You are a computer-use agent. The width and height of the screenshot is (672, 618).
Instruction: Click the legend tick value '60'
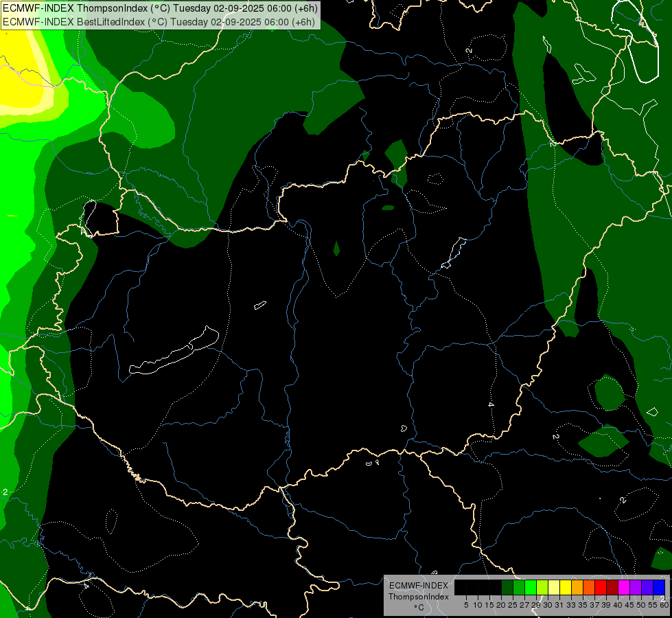pos(664,605)
